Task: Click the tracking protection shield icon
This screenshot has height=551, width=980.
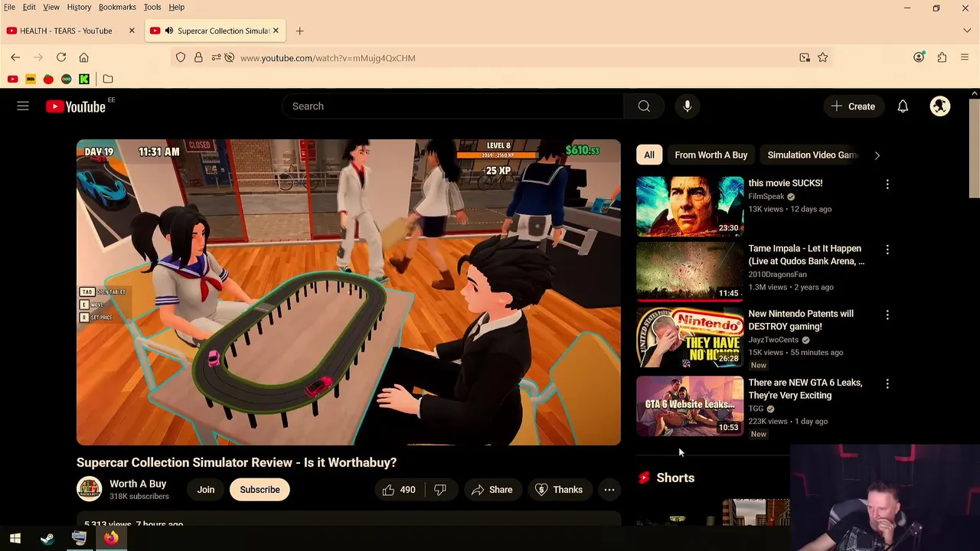Action: pyautogui.click(x=181, y=57)
